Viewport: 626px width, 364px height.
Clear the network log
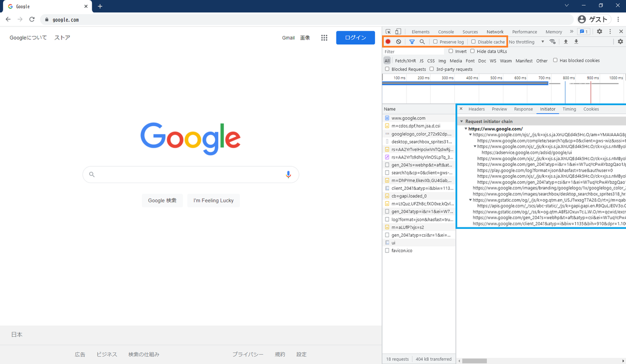399,42
